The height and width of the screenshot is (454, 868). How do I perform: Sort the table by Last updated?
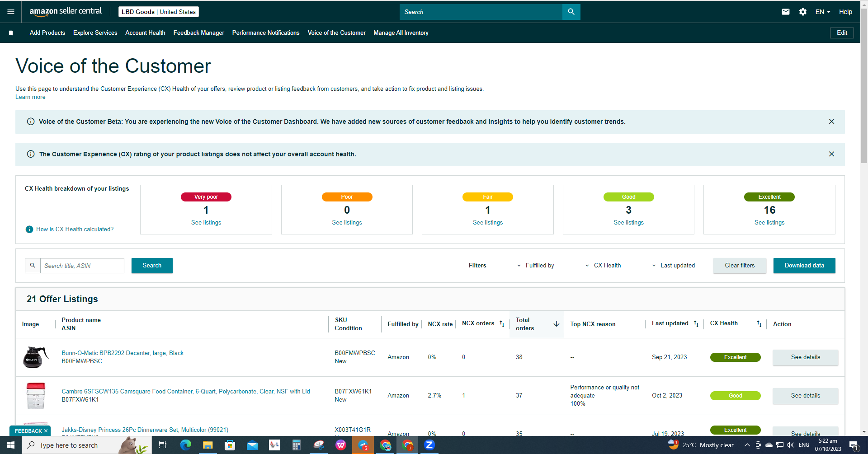pos(696,324)
